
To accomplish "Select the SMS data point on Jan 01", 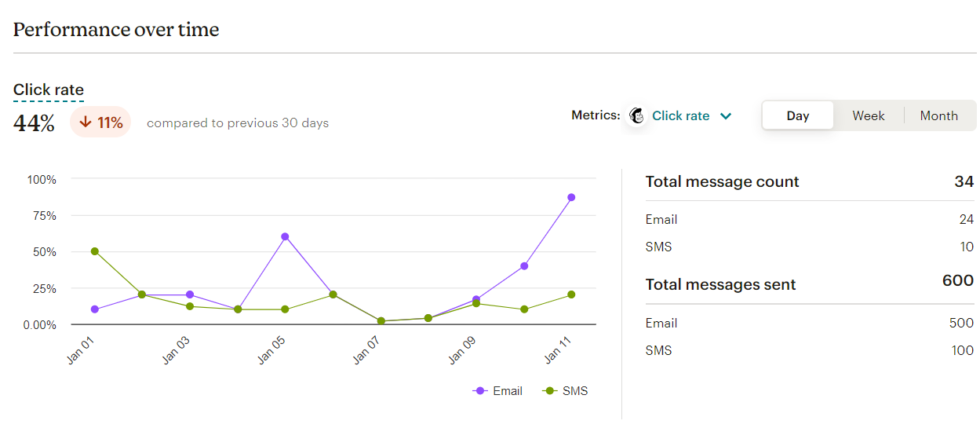I will point(94,251).
